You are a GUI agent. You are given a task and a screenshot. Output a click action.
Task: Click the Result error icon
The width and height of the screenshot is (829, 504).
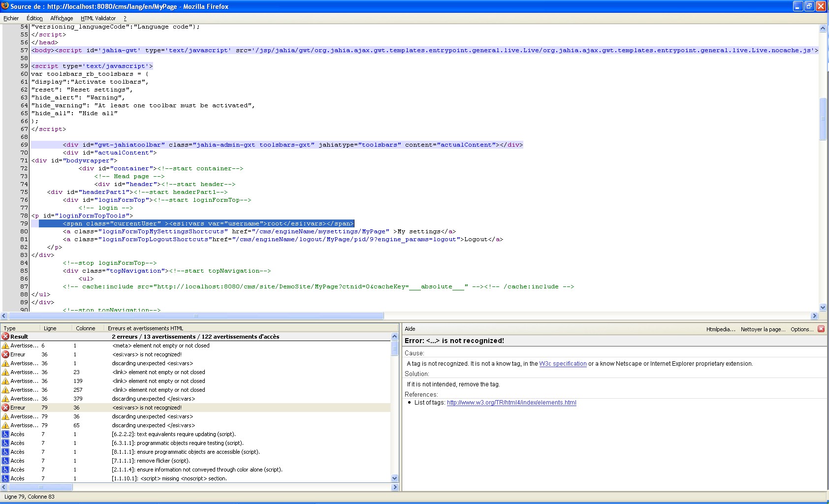tap(5, 337)
